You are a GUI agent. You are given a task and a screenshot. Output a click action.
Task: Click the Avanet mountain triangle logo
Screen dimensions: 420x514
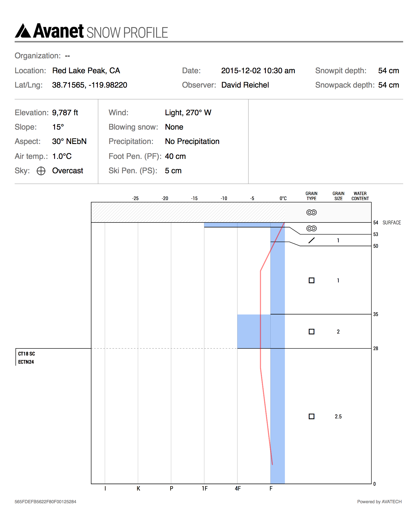(x=23, y=31)
